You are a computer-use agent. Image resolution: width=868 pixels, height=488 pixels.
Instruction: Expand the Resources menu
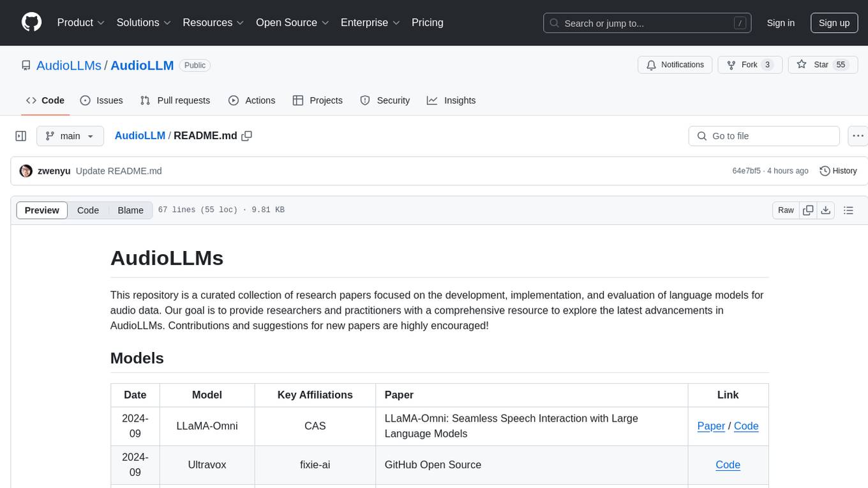click(x=213, y=22)
